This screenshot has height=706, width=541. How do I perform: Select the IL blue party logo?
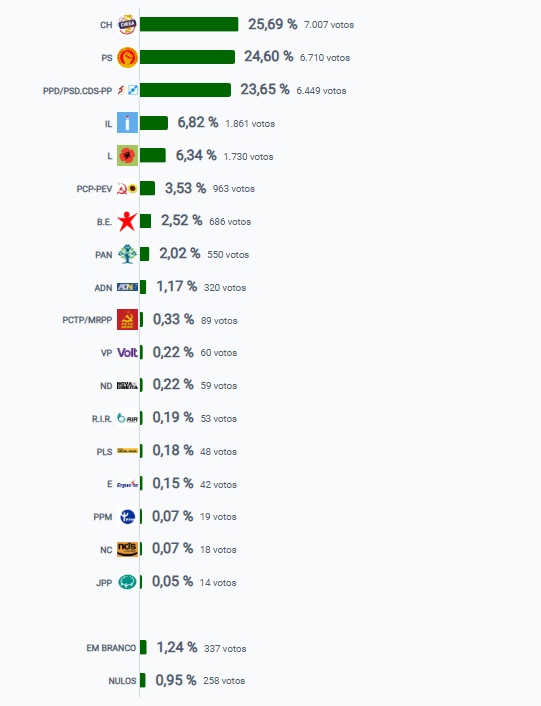click(x=127, y=122)
